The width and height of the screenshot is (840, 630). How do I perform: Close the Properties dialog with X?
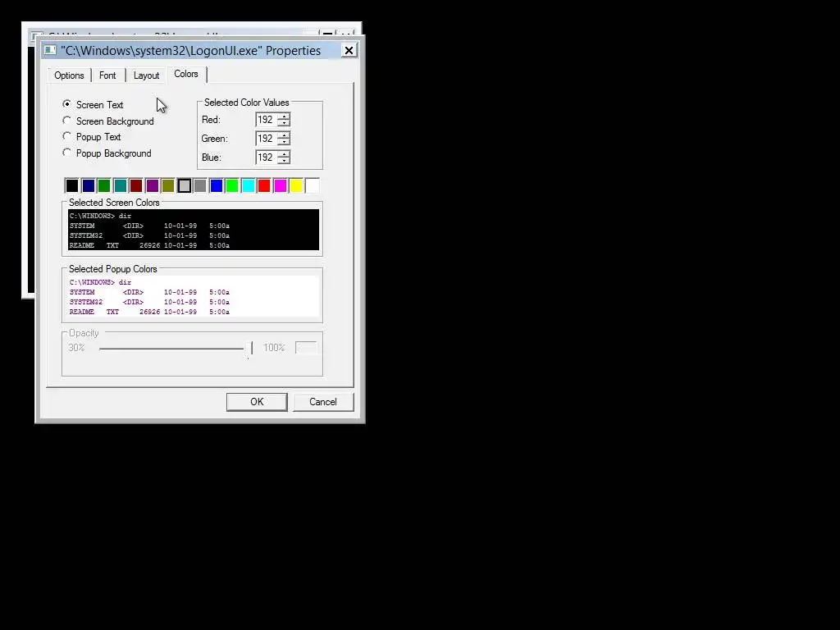(x=349, y=50)
